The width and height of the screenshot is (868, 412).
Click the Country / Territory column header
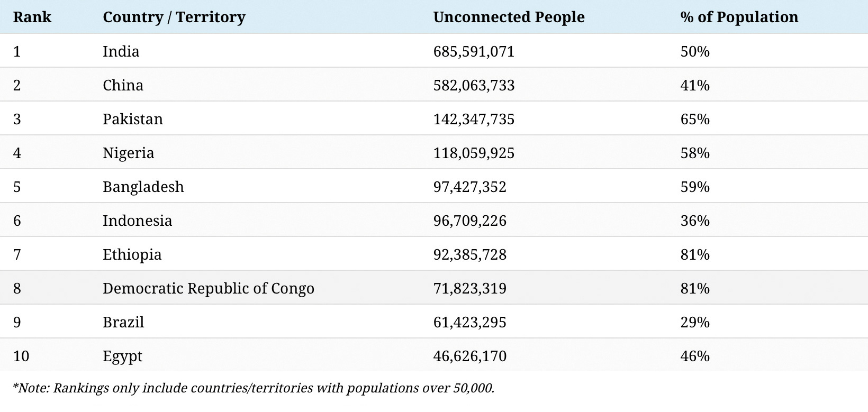click(x=174, y=17)
